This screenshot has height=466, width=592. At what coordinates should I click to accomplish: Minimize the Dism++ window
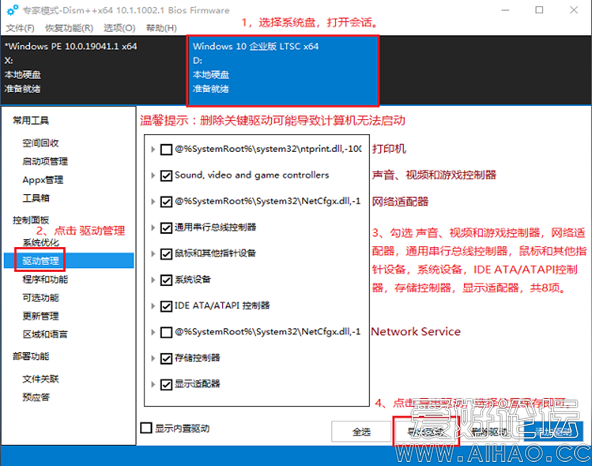505,10
